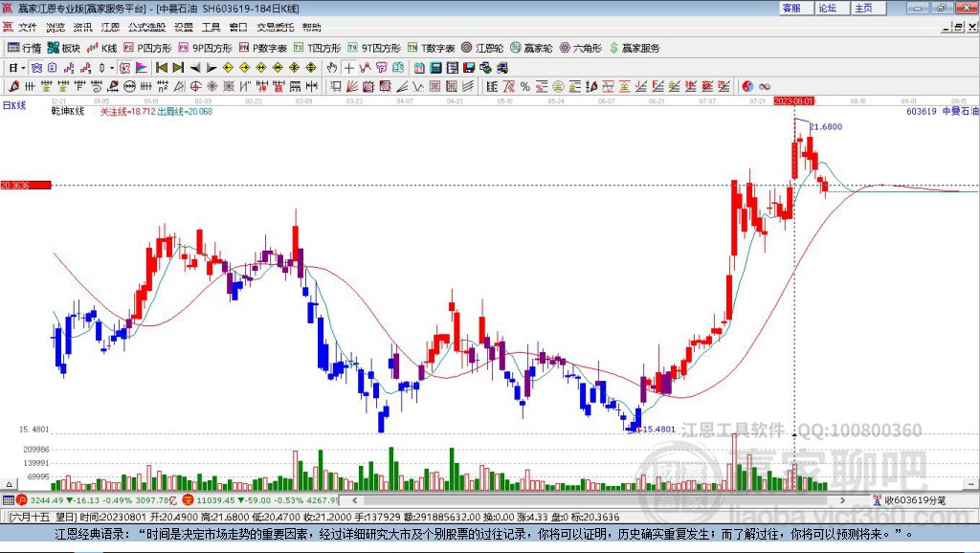Open the 公式选股 menu
Image resolution: width=980 pixels, height=553 pixels.
coord(146,27)
